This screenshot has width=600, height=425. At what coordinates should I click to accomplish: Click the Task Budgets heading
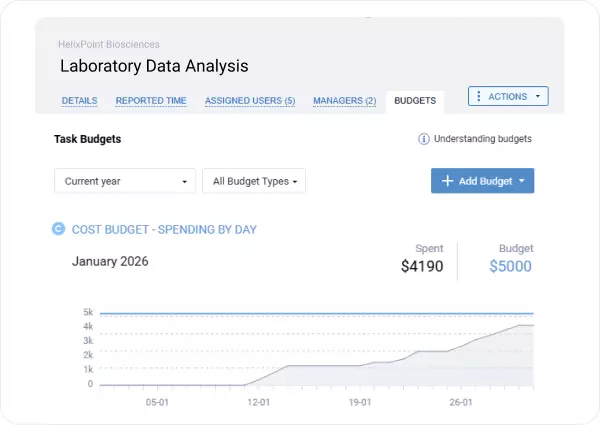88,139
